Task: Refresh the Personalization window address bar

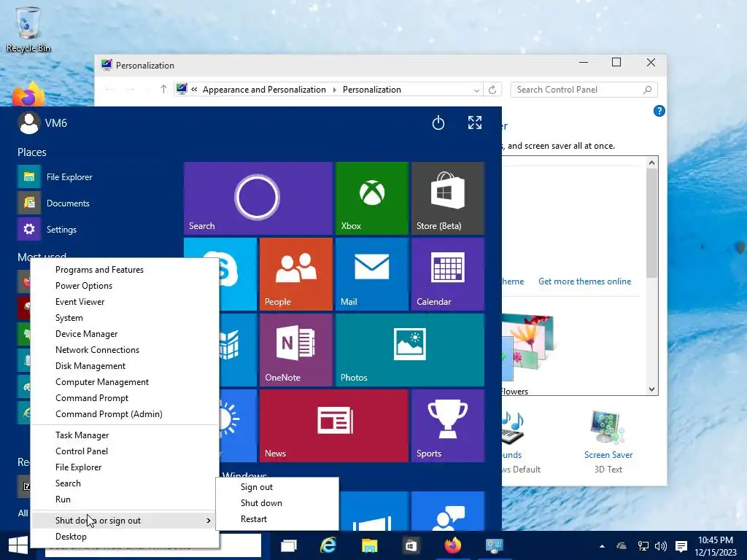Action: (x=492, y=90)
